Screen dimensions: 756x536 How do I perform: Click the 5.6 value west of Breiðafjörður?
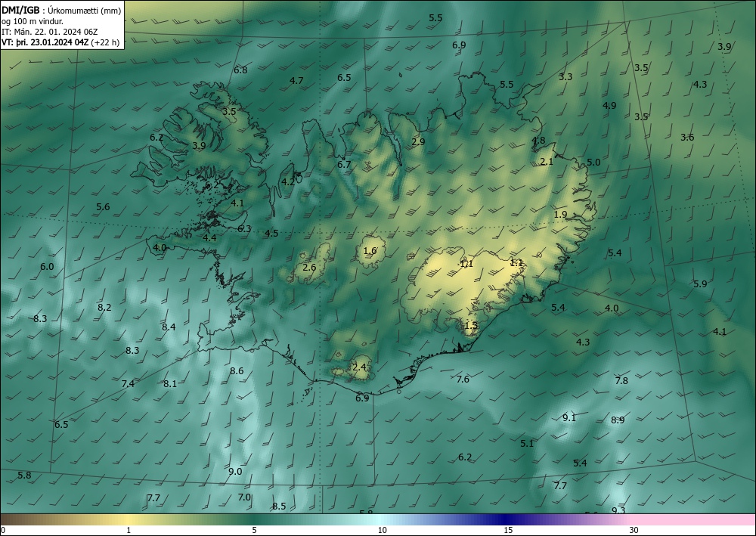pos(103,207)
